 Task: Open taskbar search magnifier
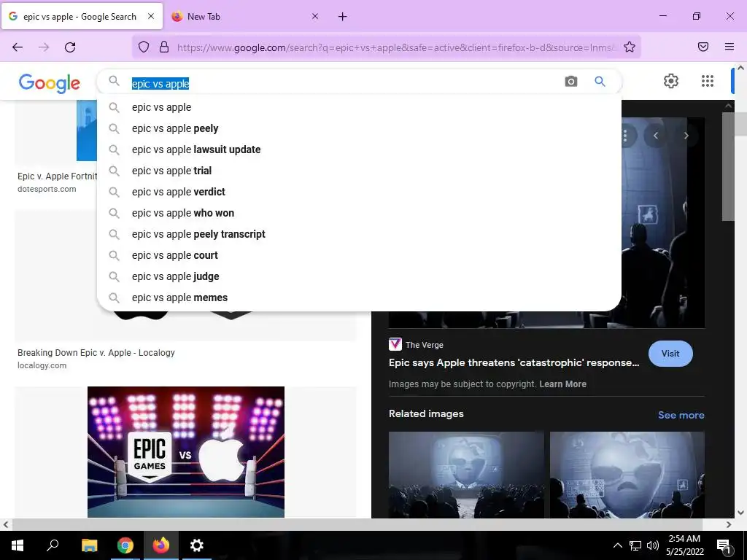pyautogui.click(x=53, y=545)
